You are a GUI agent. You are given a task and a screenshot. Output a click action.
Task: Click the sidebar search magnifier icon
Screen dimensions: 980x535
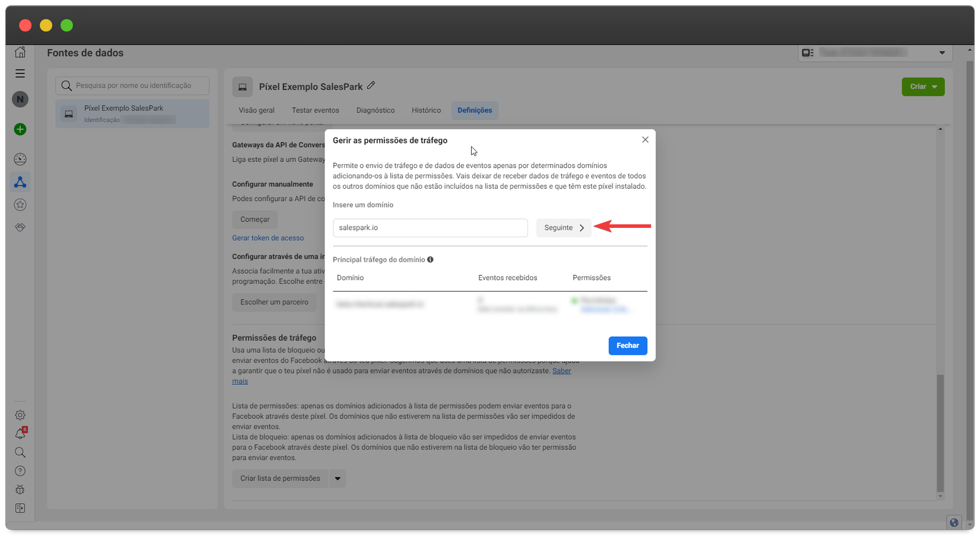tap(20, 452)
